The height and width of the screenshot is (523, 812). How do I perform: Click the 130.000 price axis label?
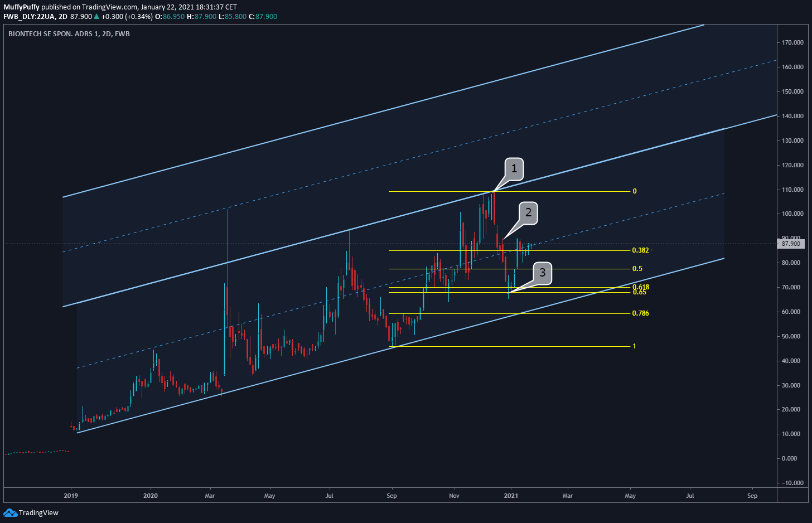click(x=792, y=141)
